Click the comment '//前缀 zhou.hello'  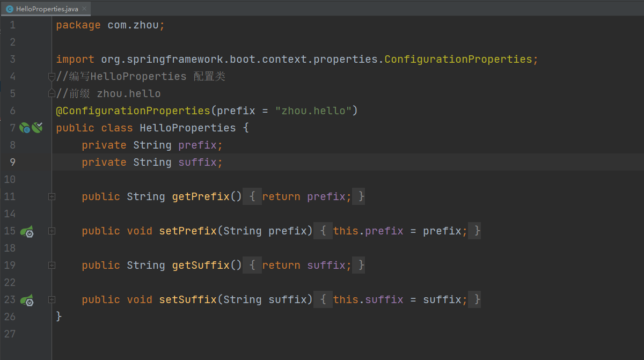coord(108,94)
